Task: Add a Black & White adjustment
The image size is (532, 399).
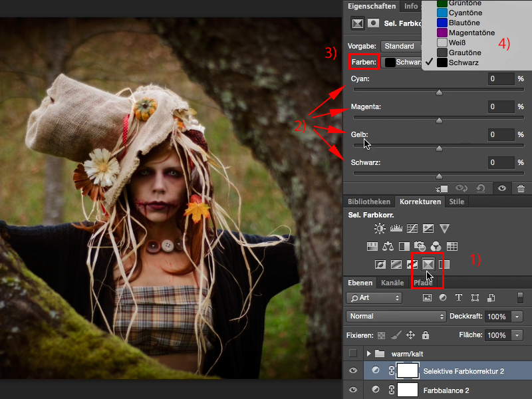Action: (404, 246)
